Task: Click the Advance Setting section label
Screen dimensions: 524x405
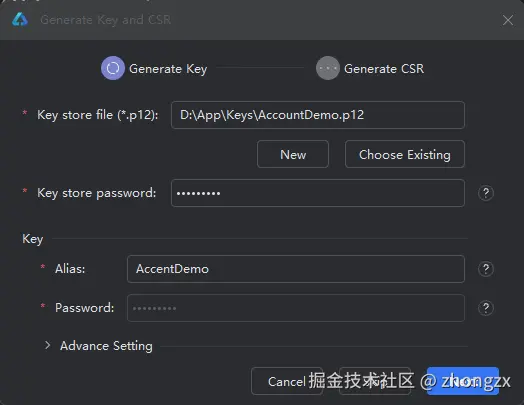Action: (x=106, y=346)
